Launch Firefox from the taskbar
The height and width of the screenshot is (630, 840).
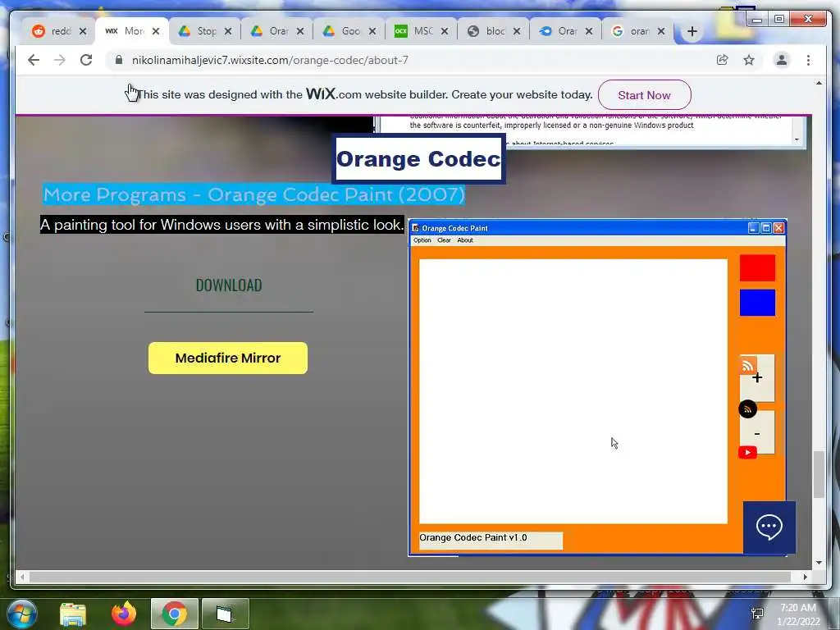(x=124, y=614)
